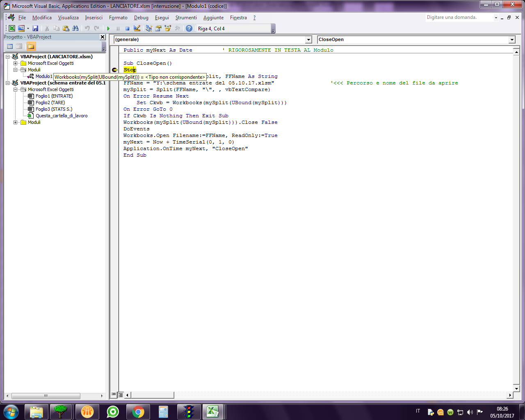Expand the bottom Moduli folder
The width and height of the screenshot is (525, 420).
tap(15, 122)
